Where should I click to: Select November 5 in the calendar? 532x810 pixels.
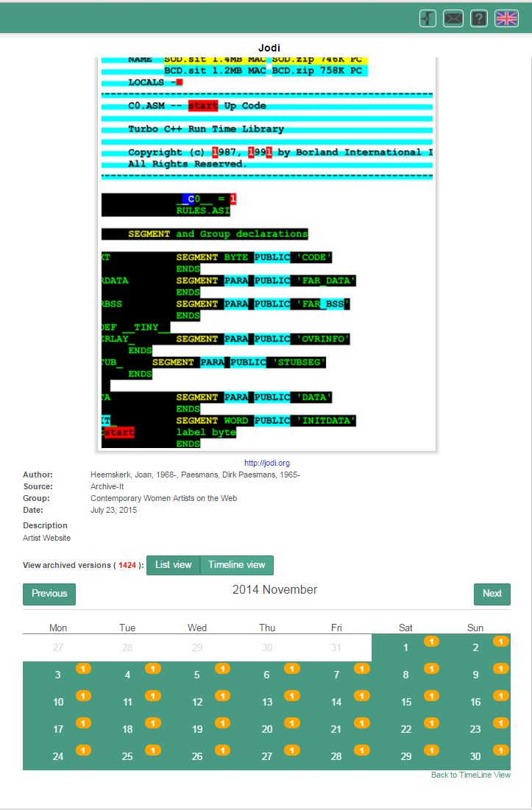coord(196,675)
